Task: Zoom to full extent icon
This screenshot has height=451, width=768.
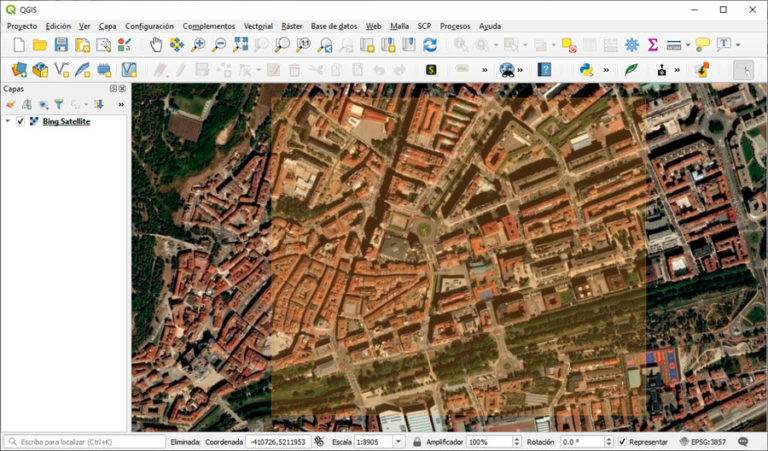Action: pos(240,45)
